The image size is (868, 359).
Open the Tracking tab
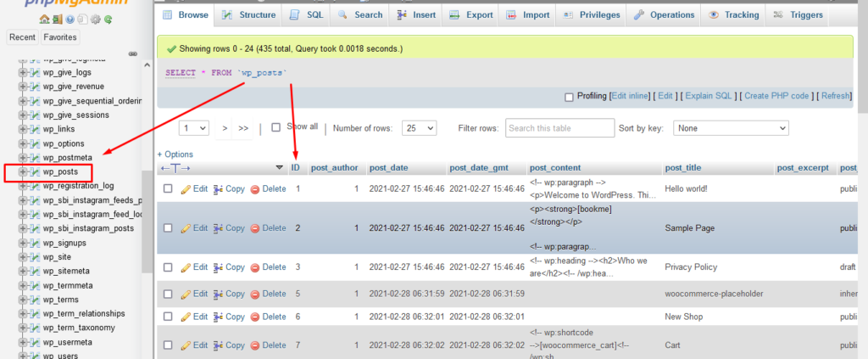click(735, 15)
